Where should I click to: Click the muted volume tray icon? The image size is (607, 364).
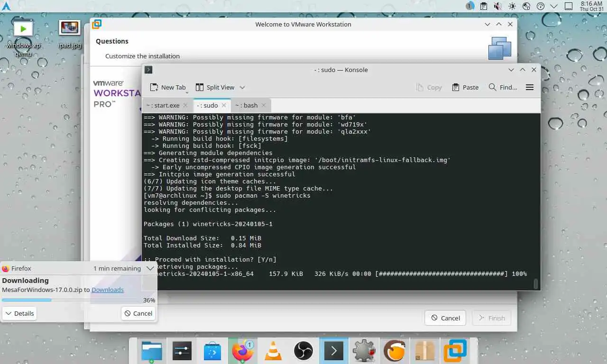[x=497, y=6]
